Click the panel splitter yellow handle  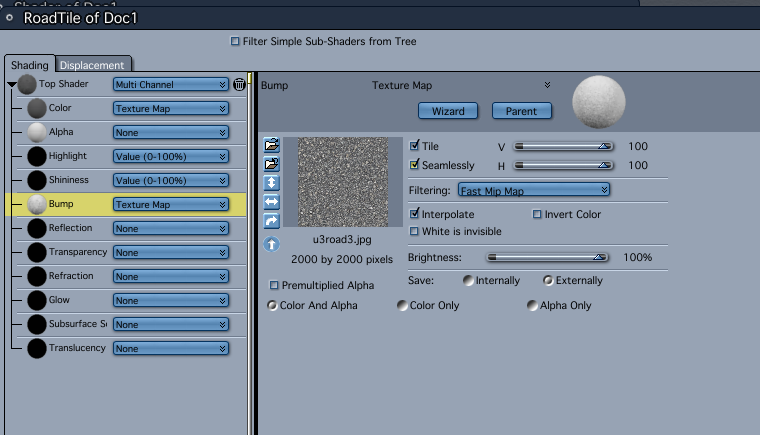[x=249, y=78]
